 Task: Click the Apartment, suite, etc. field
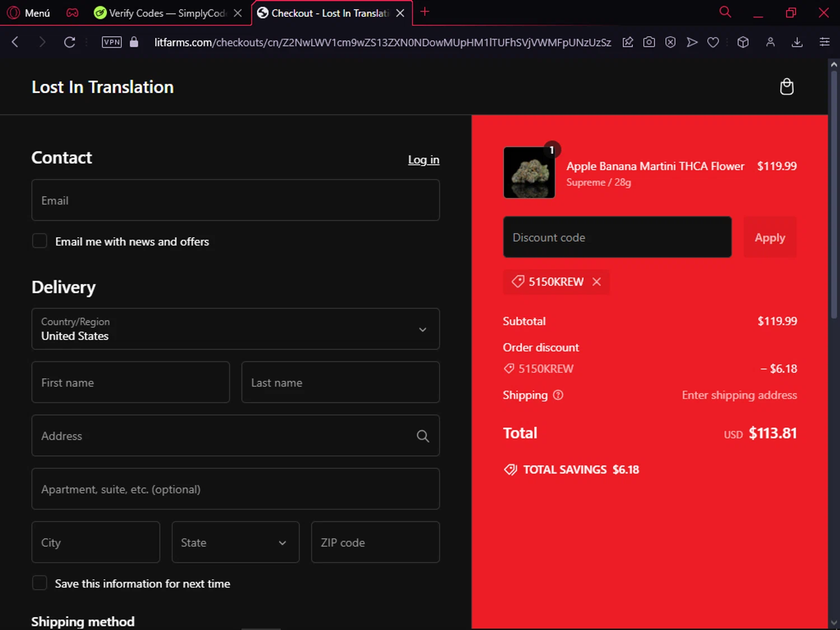tap(235, 489)
